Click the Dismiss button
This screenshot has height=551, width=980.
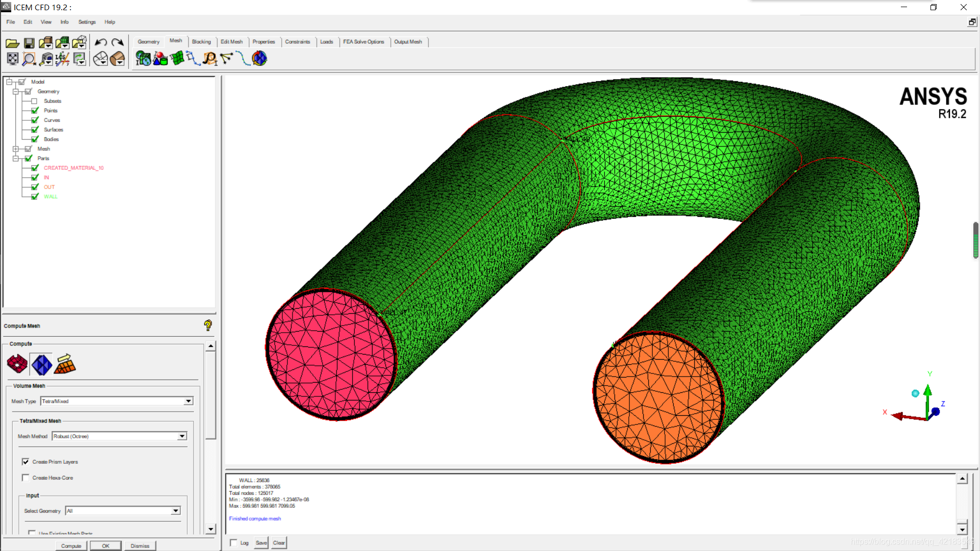[x=140, y=546]
